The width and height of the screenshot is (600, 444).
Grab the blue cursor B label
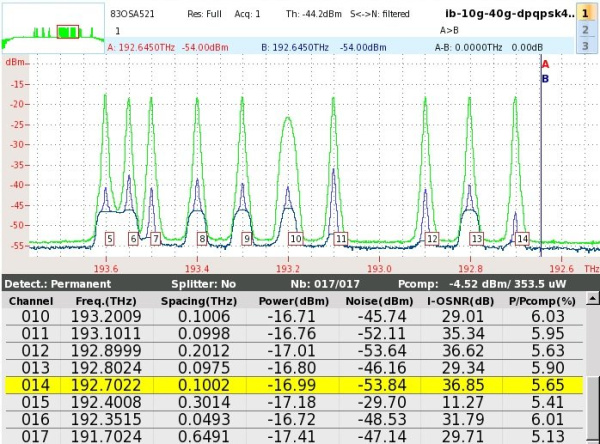(545, 79)
